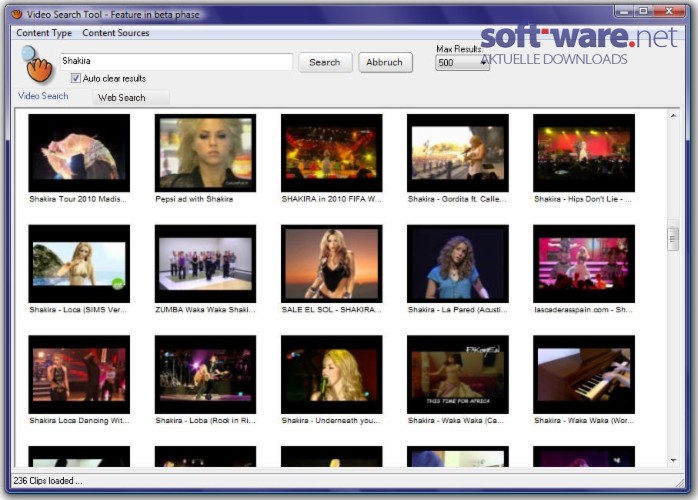
Task: Close the Video Search Tool window
Action: tap(669, 11)
